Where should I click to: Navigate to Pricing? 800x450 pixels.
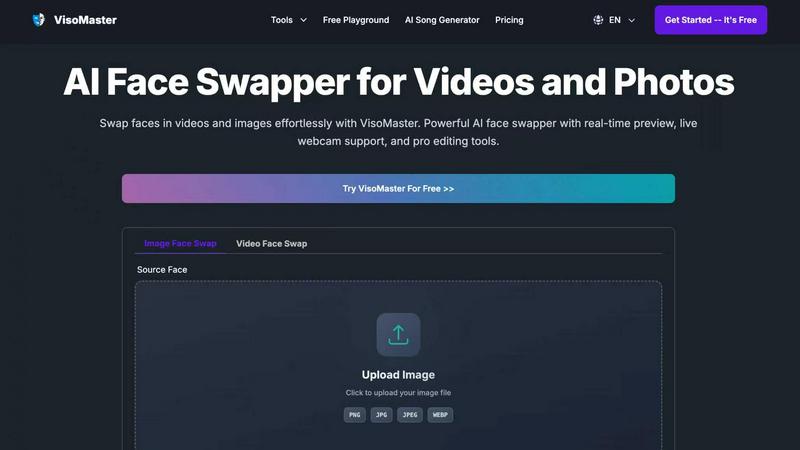[509, 20]
